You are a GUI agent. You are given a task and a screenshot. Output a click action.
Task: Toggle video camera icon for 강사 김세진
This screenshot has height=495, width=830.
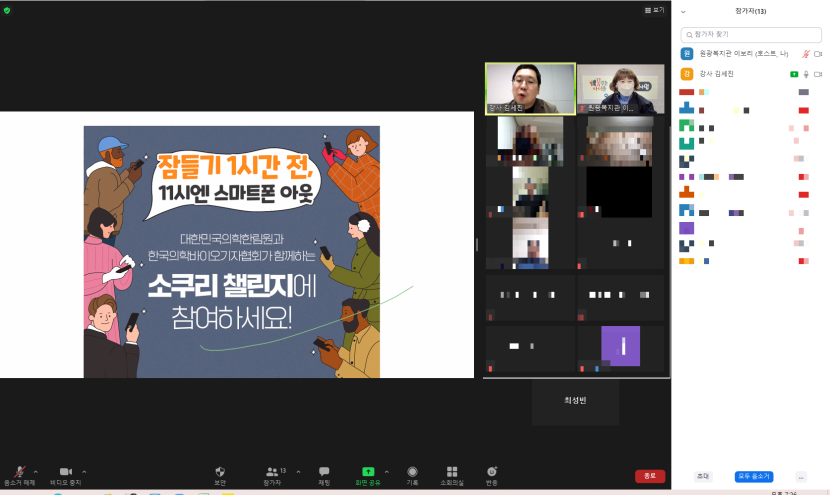coord(818,74)
